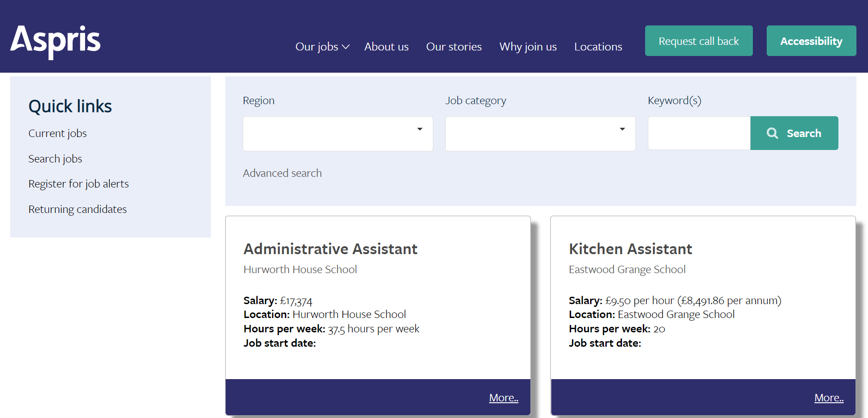The image size is (868, 418).
Task: Click the Request call back button
Action: point(698,41)
